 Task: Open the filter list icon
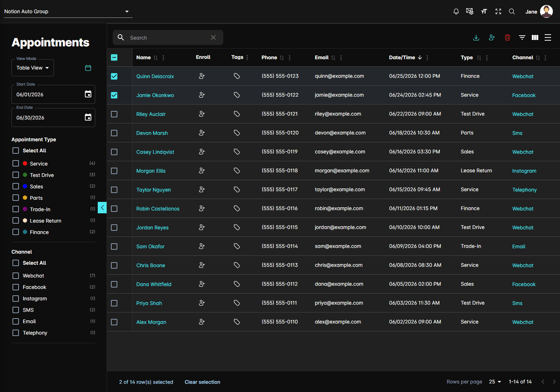[522, 37]
